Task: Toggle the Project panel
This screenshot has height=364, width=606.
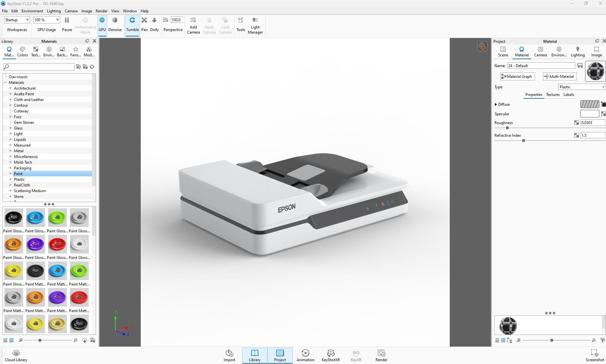Action: (x=280, y=355)
